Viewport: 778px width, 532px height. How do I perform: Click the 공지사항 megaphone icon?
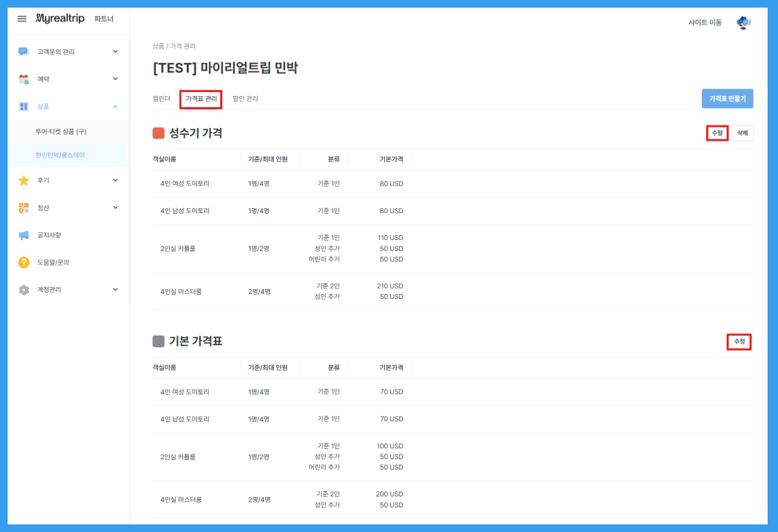pyautogui.click(x=24, y=235)
